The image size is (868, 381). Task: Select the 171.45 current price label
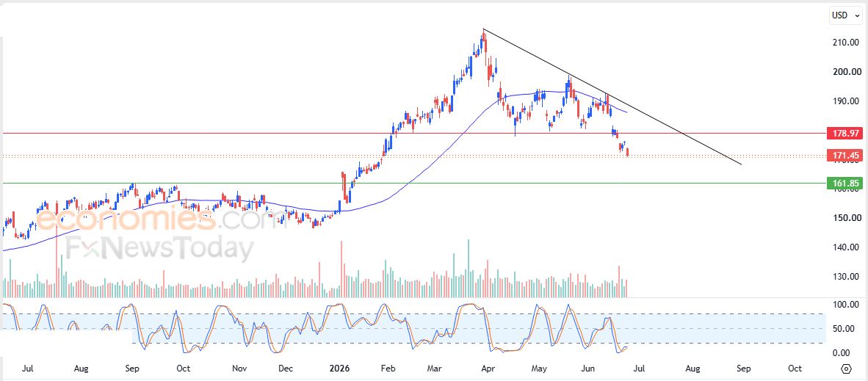point(845,156)
